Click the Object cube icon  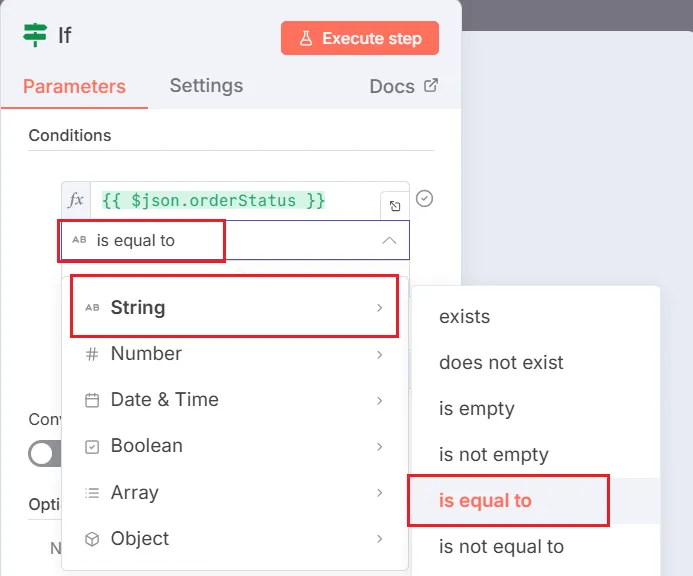point(92,539)
